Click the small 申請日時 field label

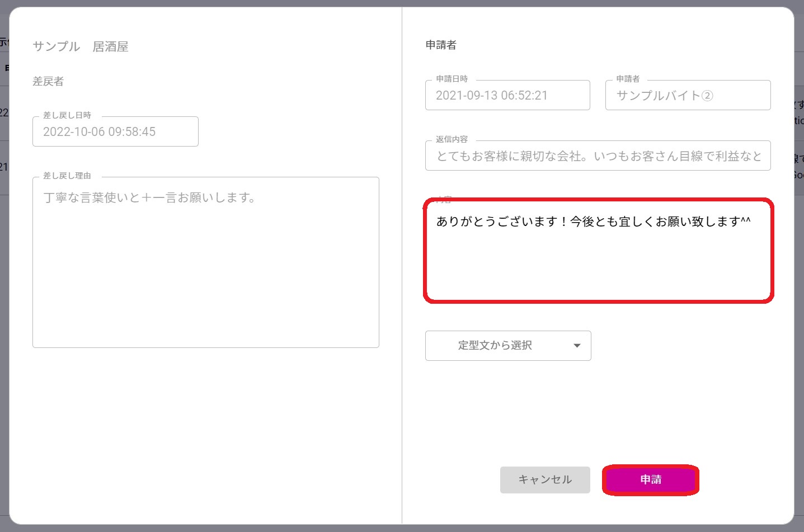coord(452,79)
